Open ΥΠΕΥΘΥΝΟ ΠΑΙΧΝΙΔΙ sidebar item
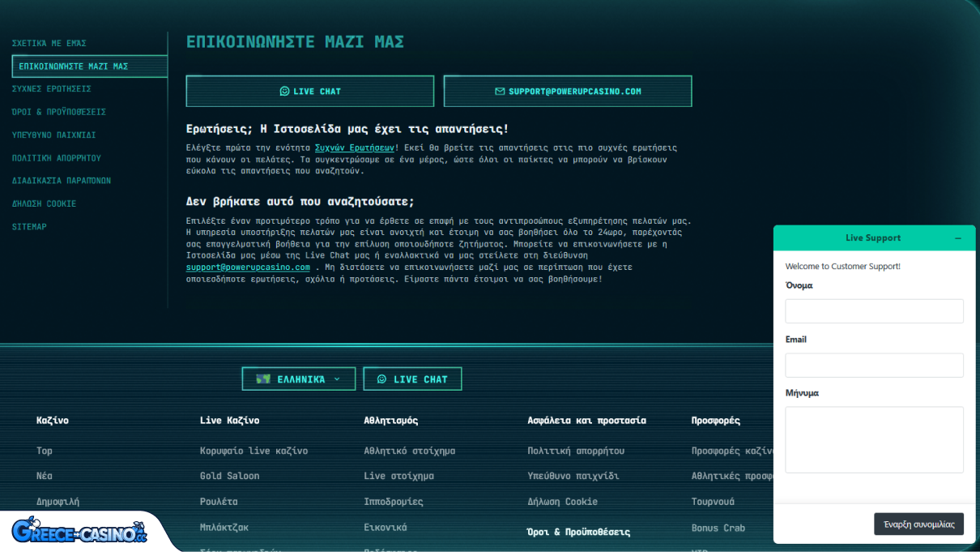 [x=53, y=135]
